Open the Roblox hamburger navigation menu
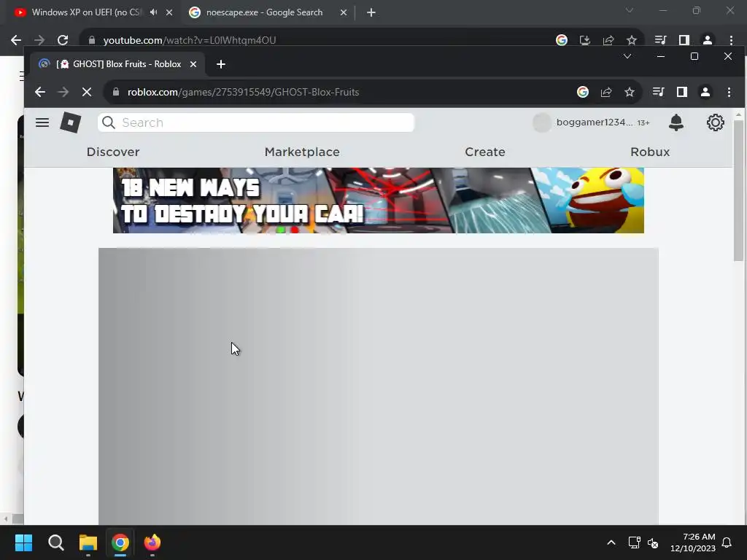The width and height of the screenshot is (747, 560). click(x=42, y=122)
